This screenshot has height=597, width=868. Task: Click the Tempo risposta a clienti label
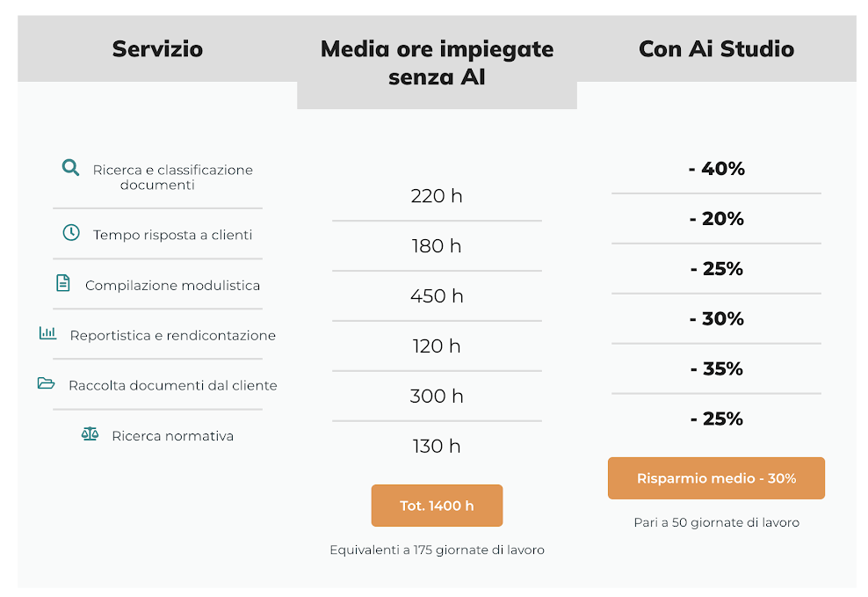(x=172, y=235)
